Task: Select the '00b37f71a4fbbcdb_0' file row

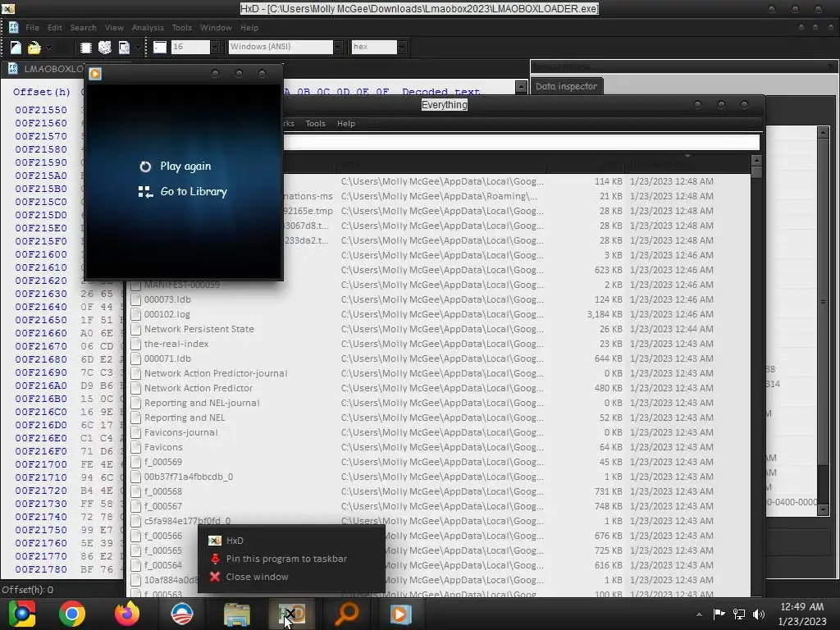Action: point(440,477)
